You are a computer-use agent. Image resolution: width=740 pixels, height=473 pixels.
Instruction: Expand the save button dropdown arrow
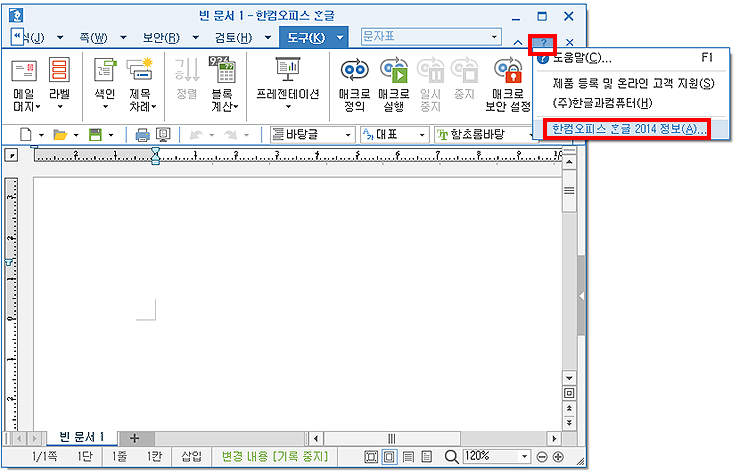pos(111,135)
